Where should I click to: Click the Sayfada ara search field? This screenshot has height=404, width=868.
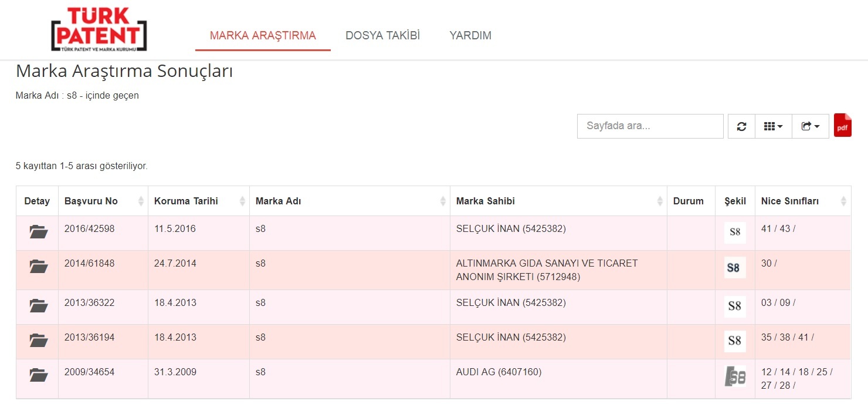coord(650,126)
